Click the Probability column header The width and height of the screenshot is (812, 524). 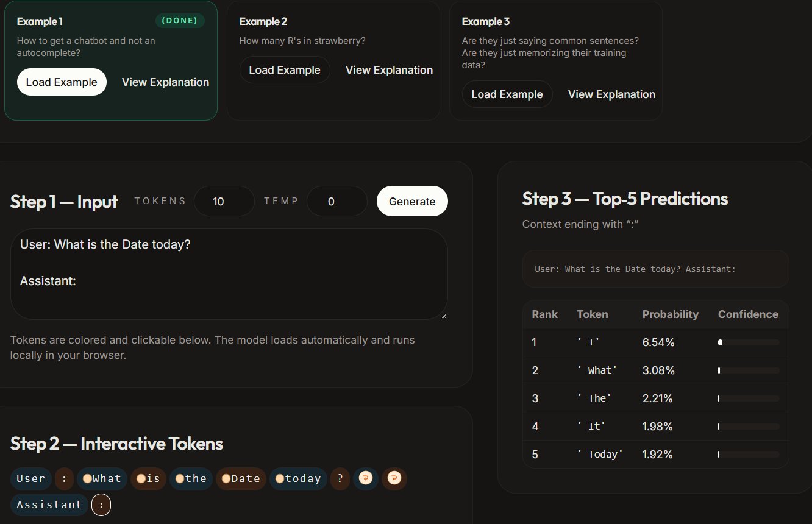pos(671,314)
